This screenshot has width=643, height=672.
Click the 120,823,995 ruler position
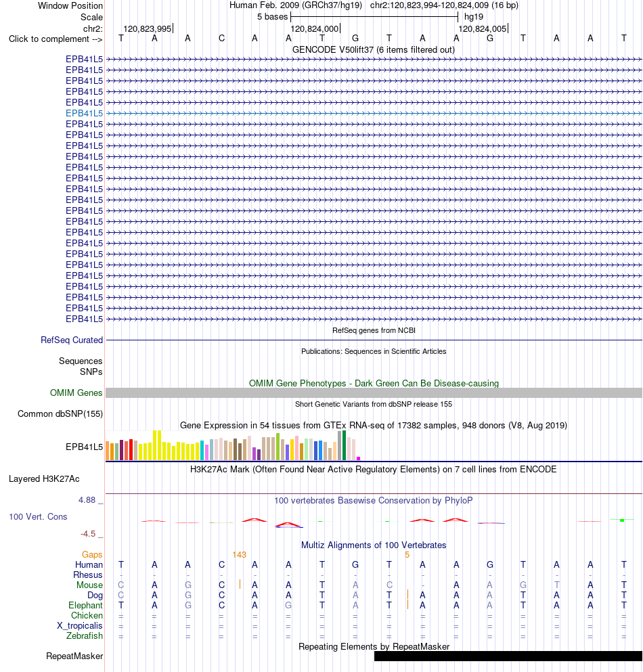[x=148, y=28]
